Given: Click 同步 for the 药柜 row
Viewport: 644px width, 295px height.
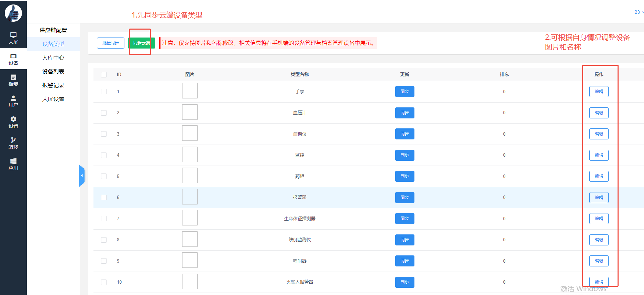Looking at the screenshot, I should coord(404,176).
